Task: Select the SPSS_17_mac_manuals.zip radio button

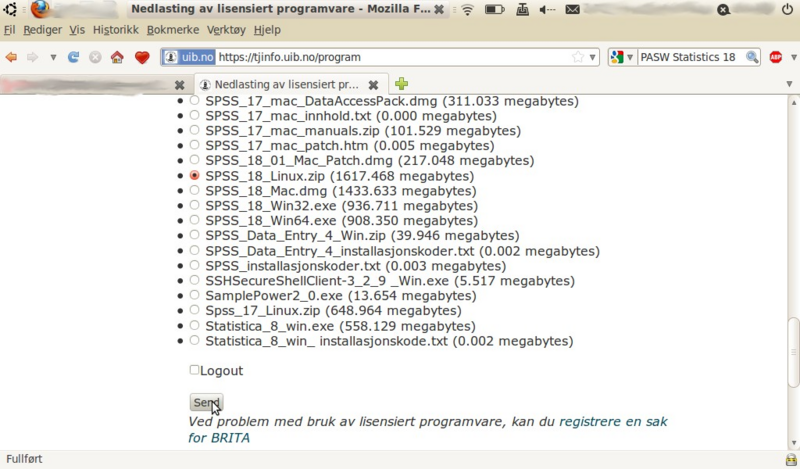Action: pyautogui.click(x=194, y=130)
